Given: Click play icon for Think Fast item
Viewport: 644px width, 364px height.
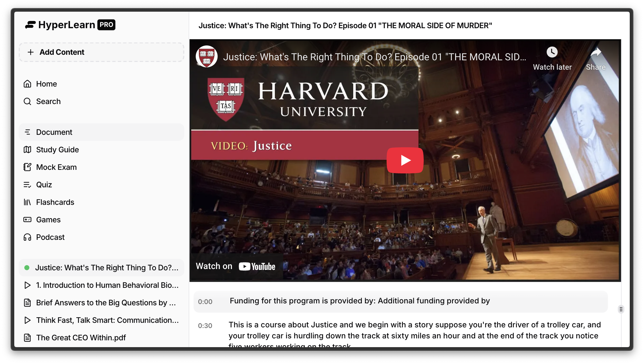Looking at the screenshot, I should (x=28, y=320).
